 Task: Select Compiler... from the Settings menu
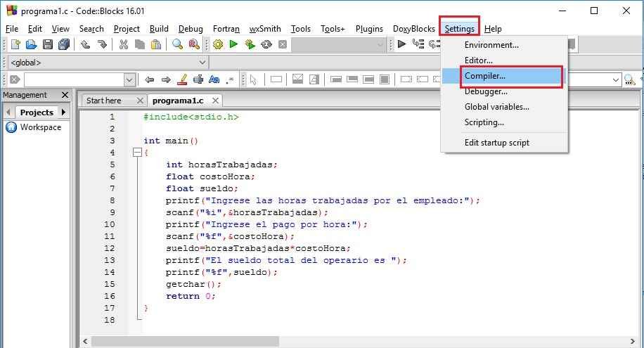484,76
